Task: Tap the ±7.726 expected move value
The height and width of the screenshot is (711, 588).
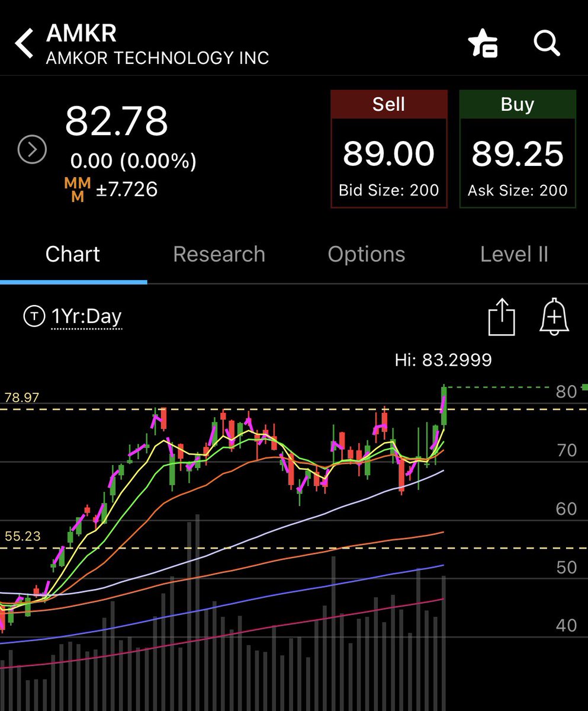Action: pyautogui.click(x=127, y=190)
